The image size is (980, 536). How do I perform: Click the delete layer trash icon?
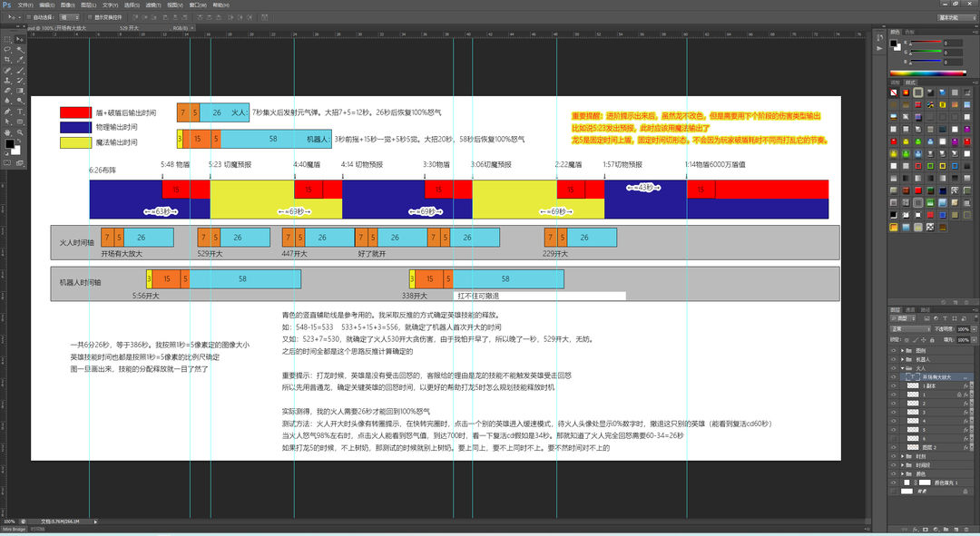[967, 529]
